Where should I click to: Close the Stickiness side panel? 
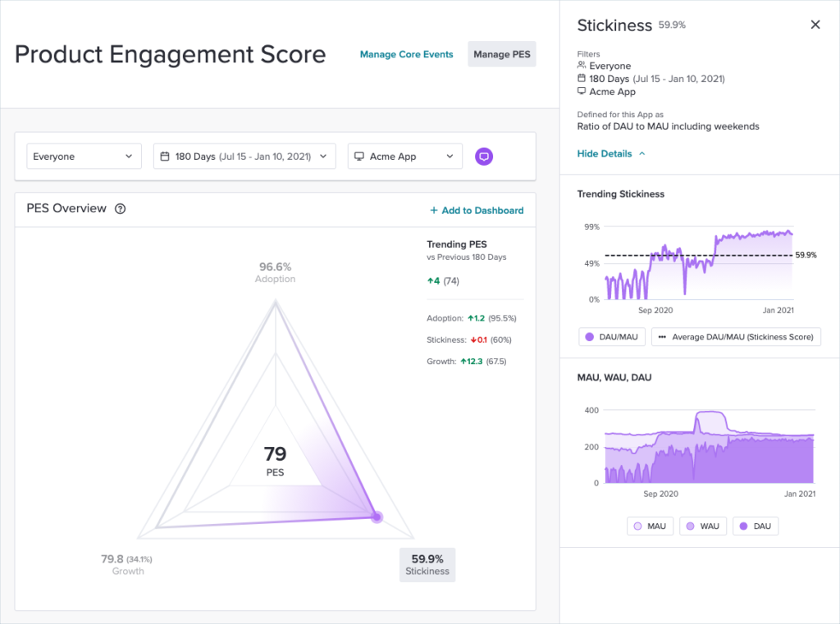(815, 24)
